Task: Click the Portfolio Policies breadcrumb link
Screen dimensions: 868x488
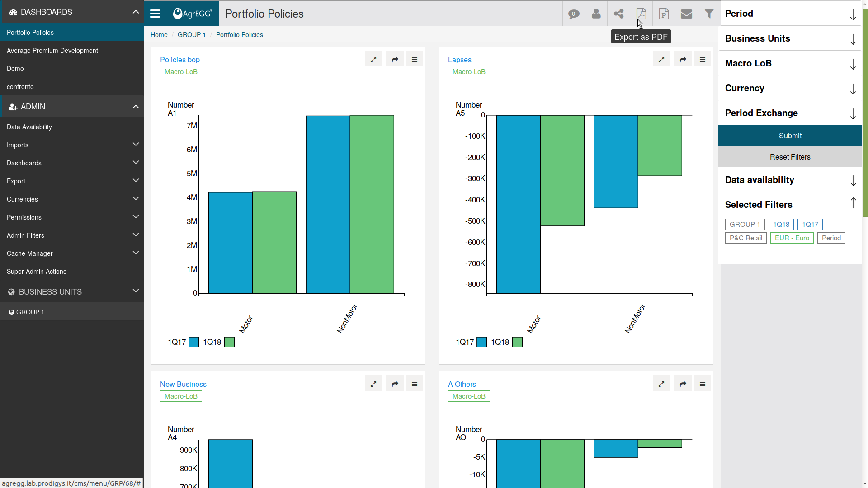Action: point(239,35)
